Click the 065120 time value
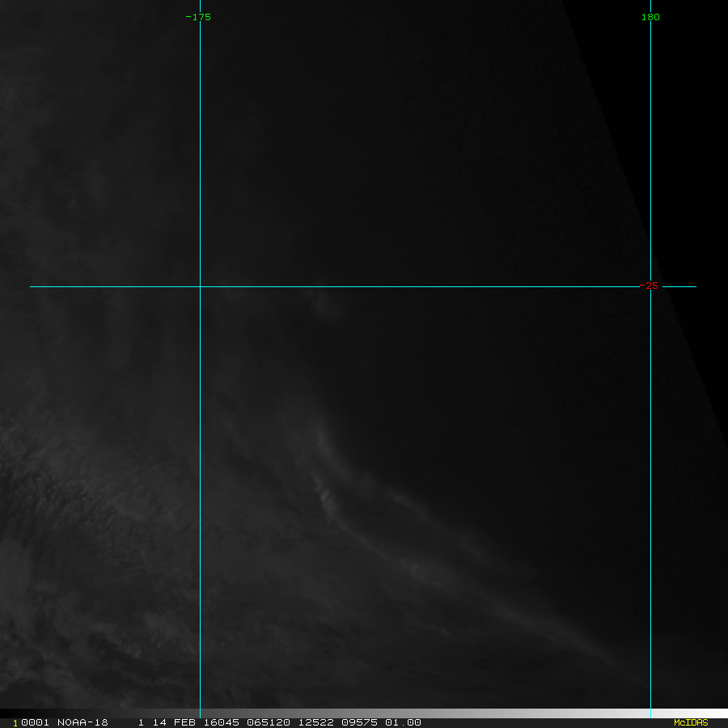The height and width of the screenshot is (728, 728). (x=269, y=722)
